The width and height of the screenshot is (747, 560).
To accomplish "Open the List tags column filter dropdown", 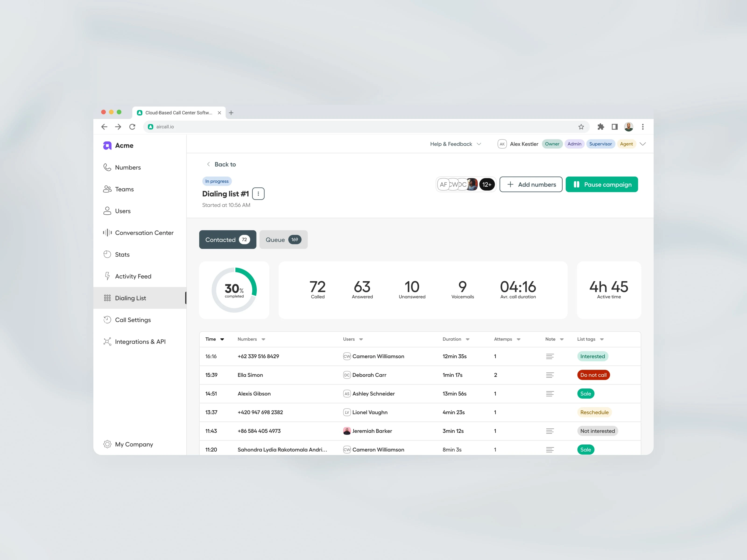I will (x=601, y=339).
